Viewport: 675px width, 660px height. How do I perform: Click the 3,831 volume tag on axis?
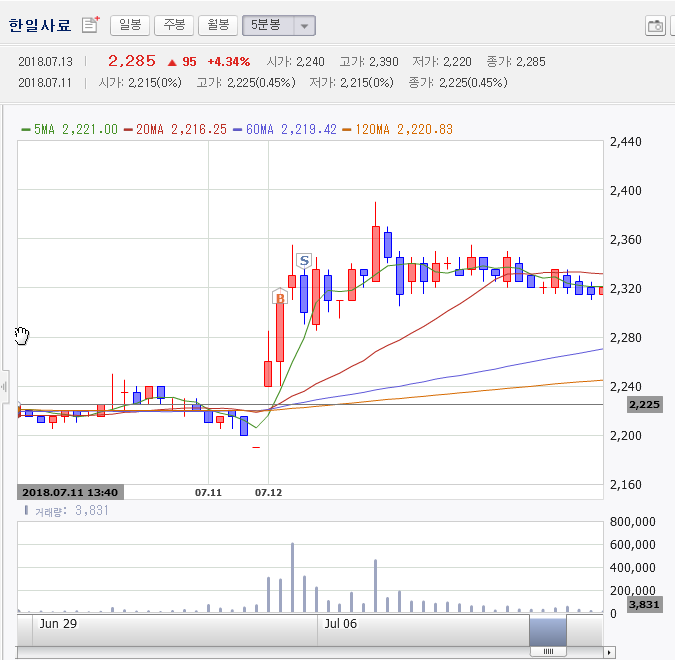644,604
